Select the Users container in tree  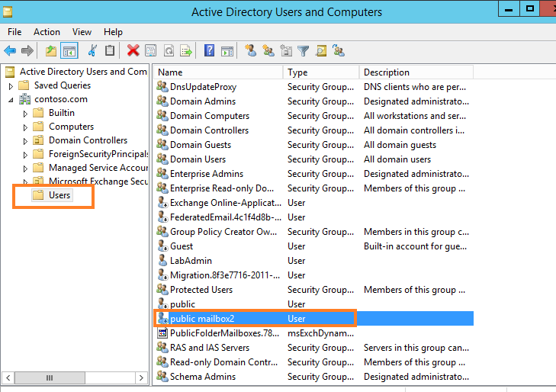[x=53, y=195]
